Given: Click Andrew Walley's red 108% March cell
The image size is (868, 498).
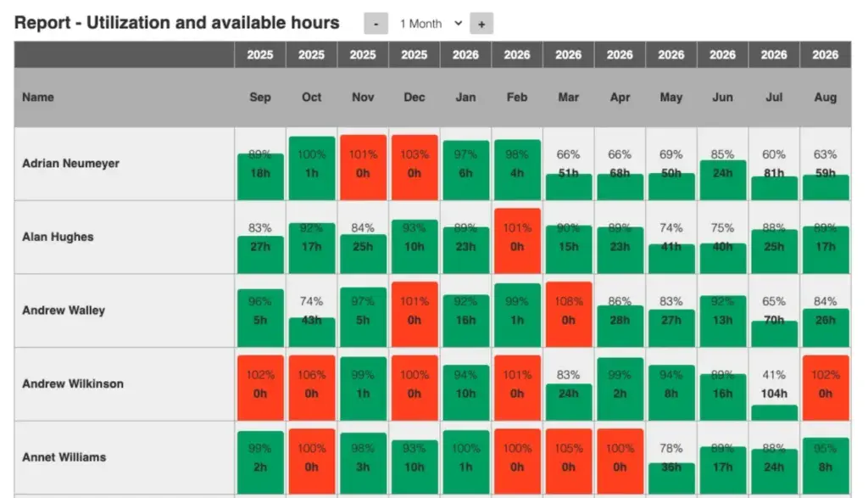Looking at the screenshot, I should (568, 311).
